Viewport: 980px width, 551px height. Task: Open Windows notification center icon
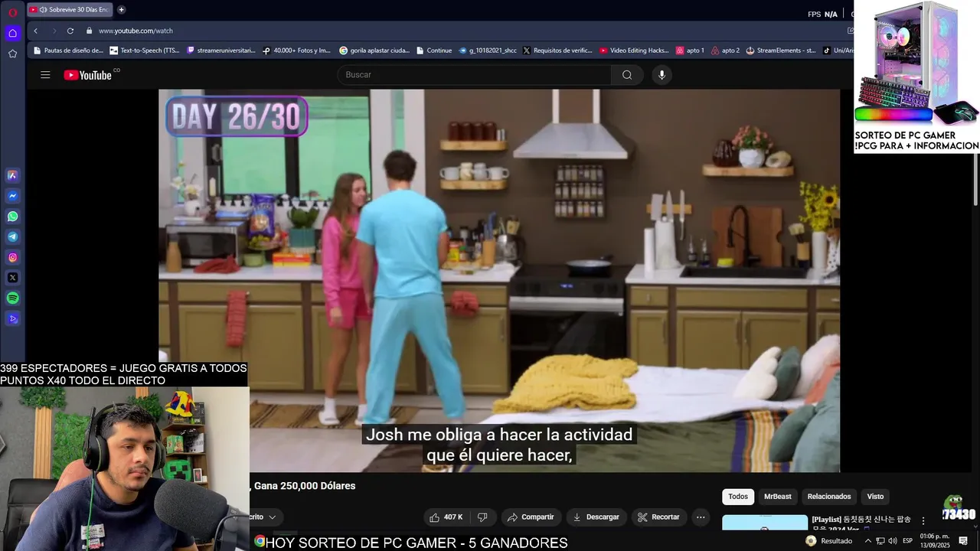pyautogui.click(x=963, y=541)
